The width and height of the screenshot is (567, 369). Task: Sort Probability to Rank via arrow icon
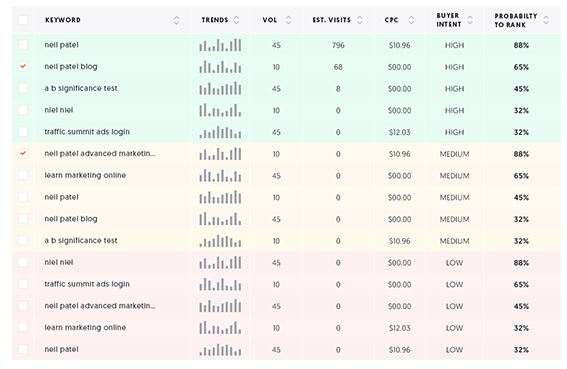coord(546,20)
